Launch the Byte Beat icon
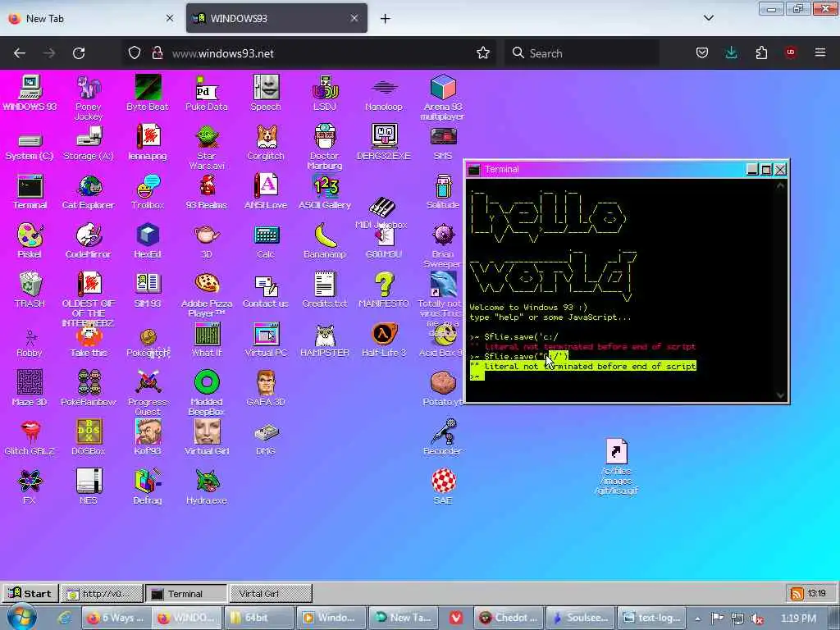 pos(148,92)
